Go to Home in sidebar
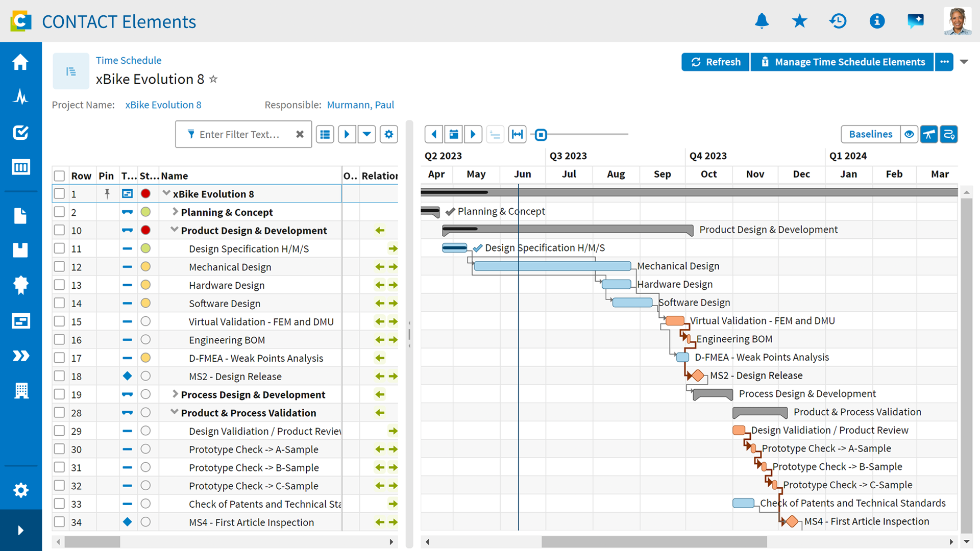The image size is (980, 551). tap(20, 62)
